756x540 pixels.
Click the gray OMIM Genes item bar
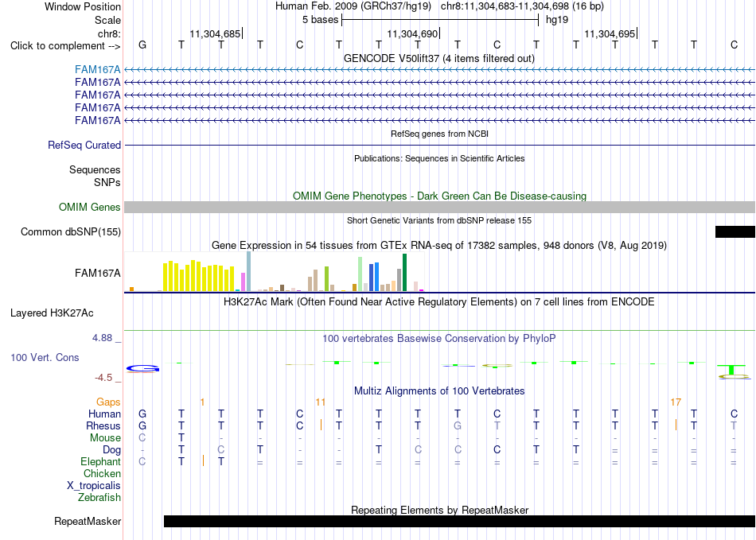click(x=440, y=207)
